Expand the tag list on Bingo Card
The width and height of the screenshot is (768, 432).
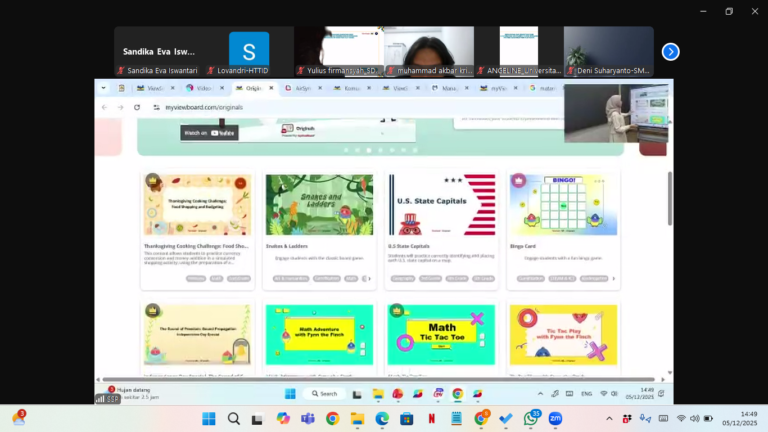click(612, 279)
